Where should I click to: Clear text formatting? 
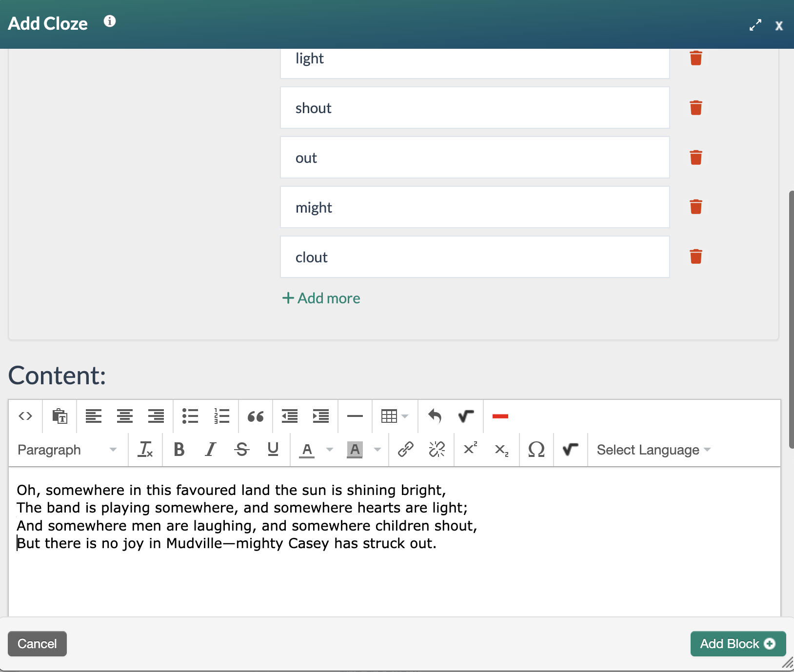145,449
